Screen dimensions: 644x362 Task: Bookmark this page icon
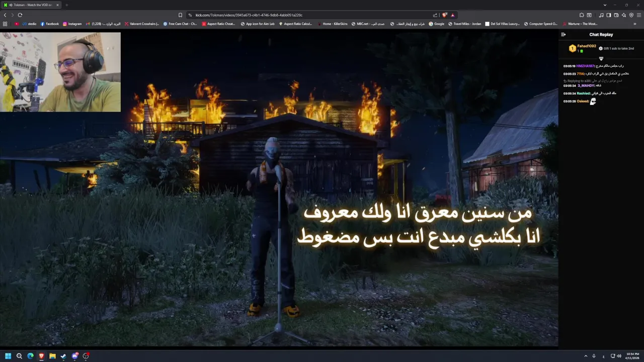tap(180, 15)
